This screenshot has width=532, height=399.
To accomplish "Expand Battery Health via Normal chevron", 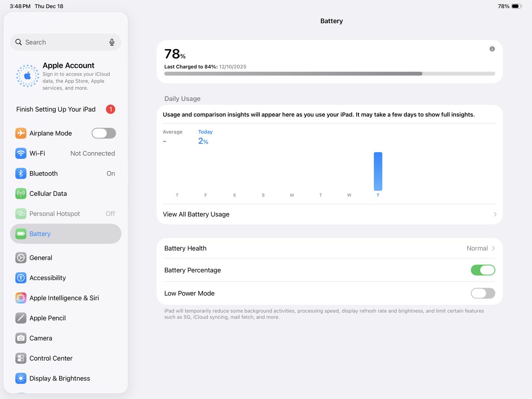I will coord(494,248).
